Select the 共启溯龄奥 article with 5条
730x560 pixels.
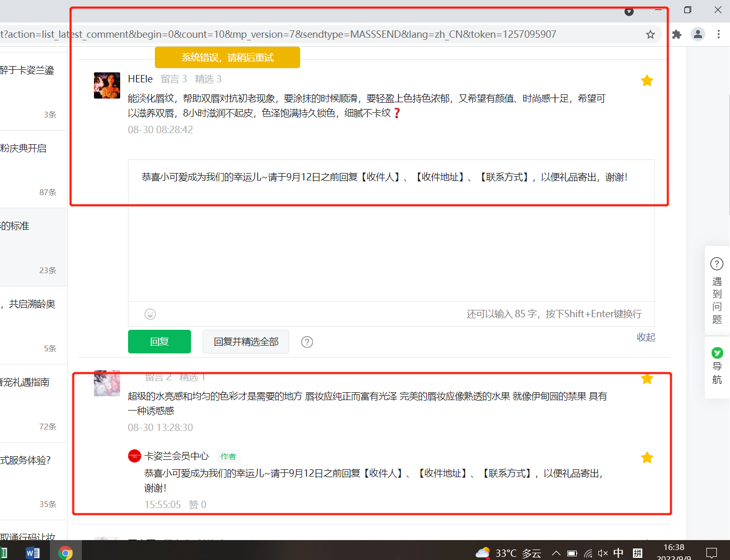coord(34,325)
